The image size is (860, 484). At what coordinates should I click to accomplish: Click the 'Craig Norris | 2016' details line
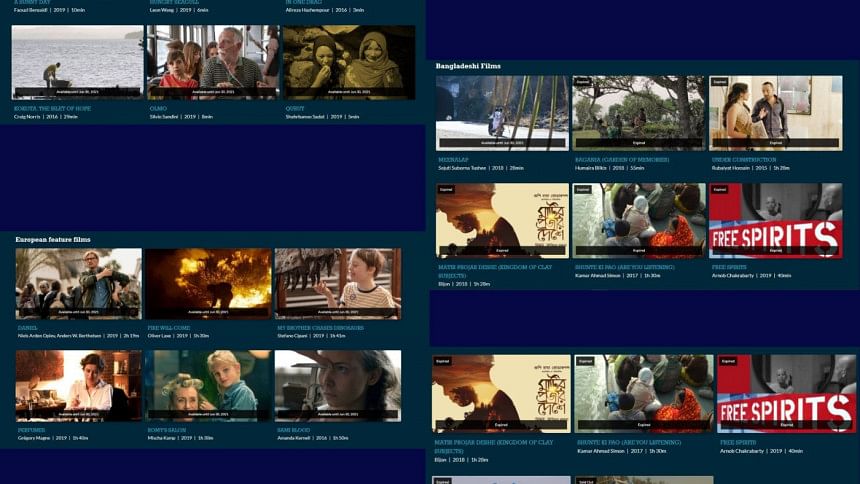pos(46,117)
